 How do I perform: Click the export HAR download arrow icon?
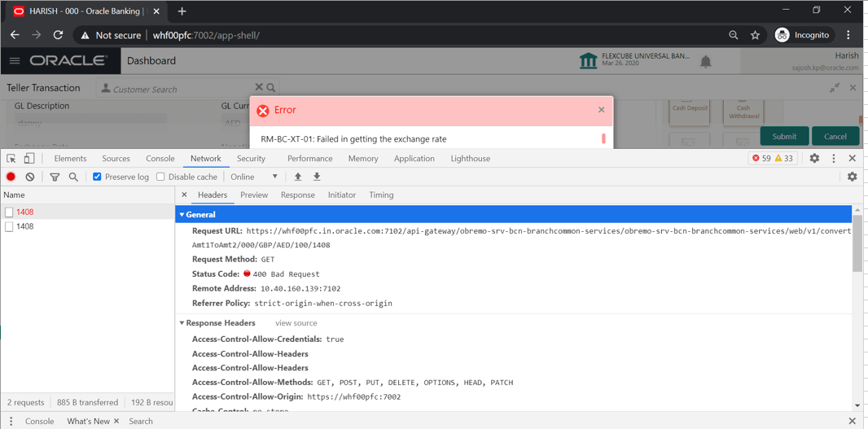(317, 177)
